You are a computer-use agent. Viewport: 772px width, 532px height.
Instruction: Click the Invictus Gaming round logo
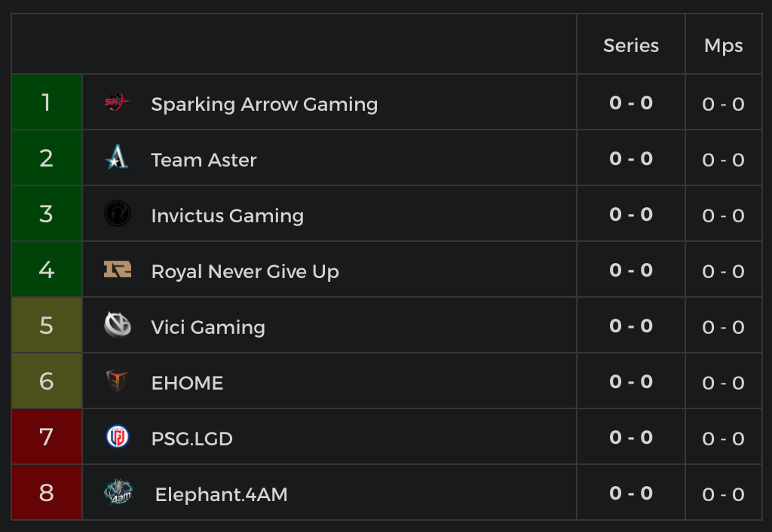(x=118, y=214)
